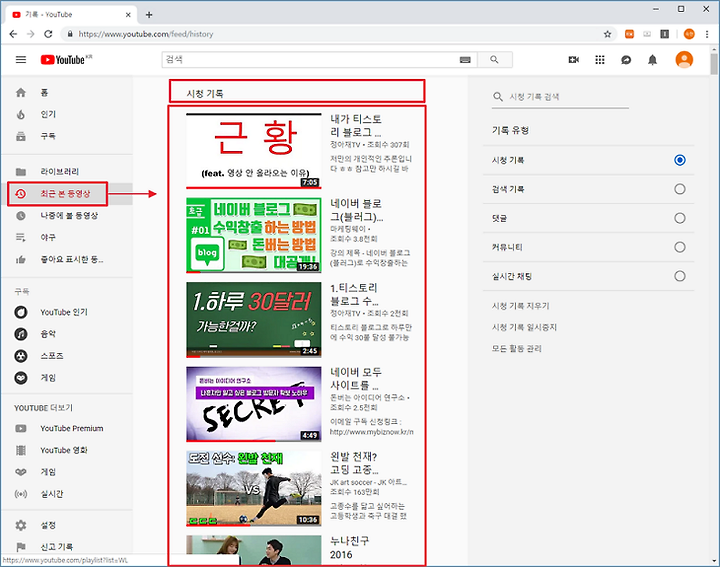Select 커뮤니티 radio button
Image resolution: width=720 pixels, height=567 pixels.
pos(680,247)
